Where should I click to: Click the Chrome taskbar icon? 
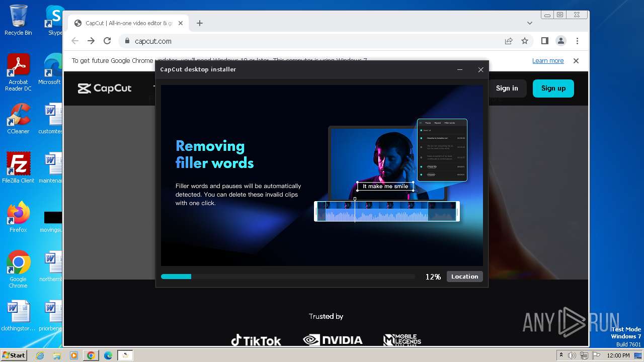(x=91, y=355)
